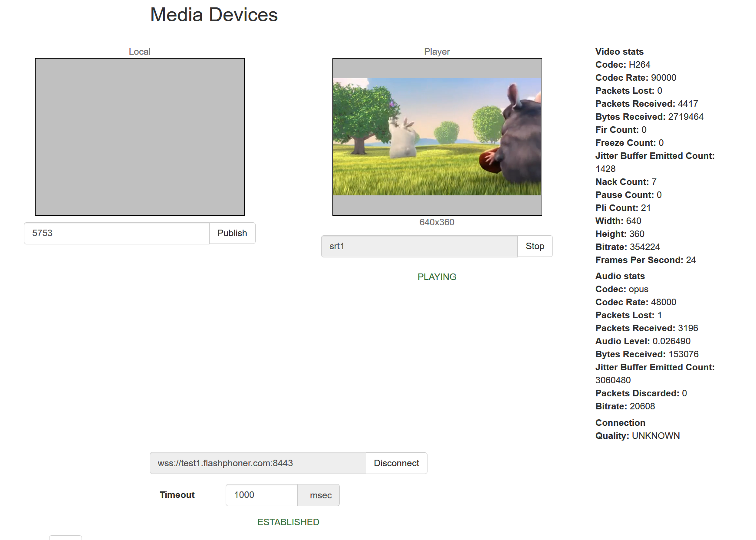Click the ESTABLISHED connection status
The width and height of the screenshot is (756, 540).
coord(288,522)
